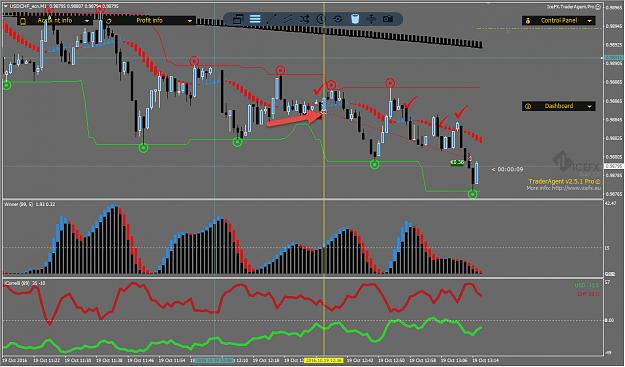Click the vertical move arrows icon
Image resolution: width=625 pixels, height=367 pixels.
[x=371, y=19]
